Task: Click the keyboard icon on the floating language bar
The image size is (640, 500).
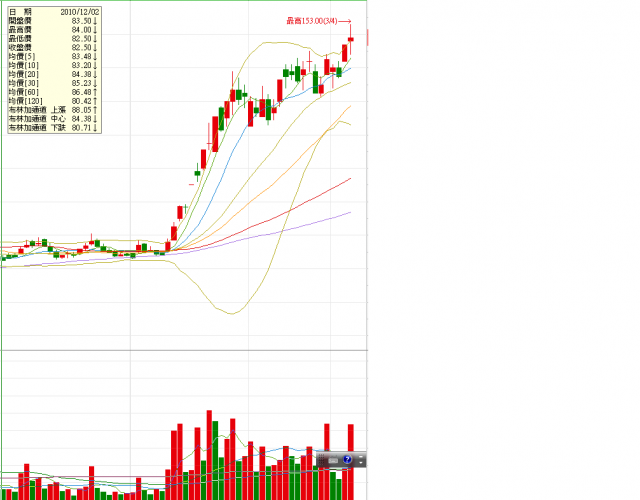Action: point(333,460)
